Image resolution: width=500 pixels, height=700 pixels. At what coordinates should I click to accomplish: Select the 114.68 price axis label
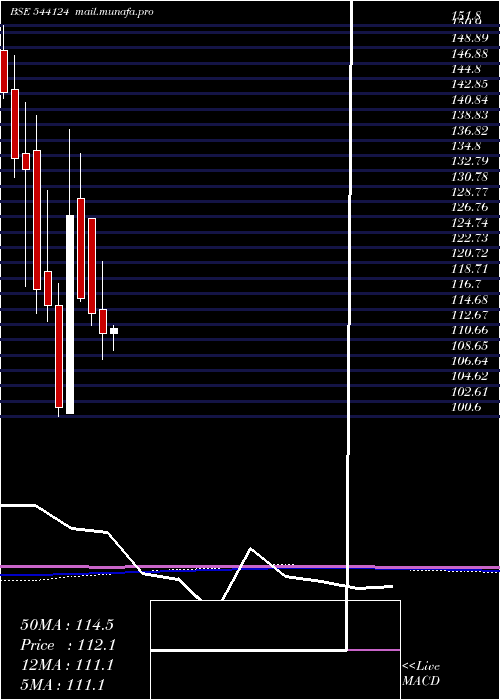click(x=470, y=299)
